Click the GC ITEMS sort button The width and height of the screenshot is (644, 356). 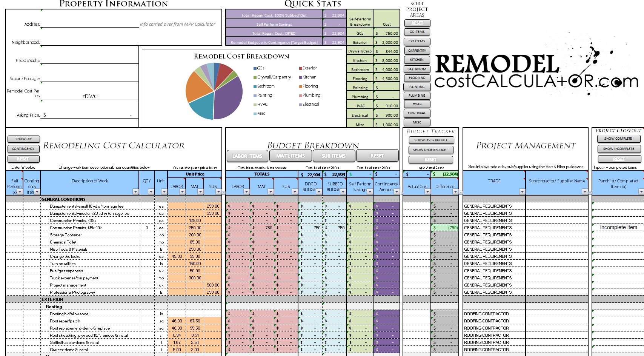click(417, 32)
